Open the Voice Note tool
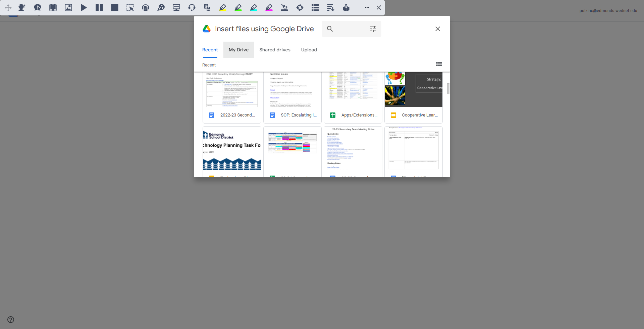644x329 pixels. click(x=346, y=8)
